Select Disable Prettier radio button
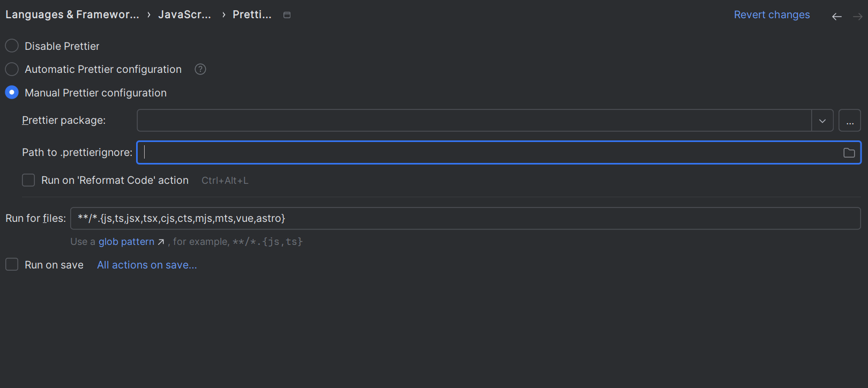 12,46
